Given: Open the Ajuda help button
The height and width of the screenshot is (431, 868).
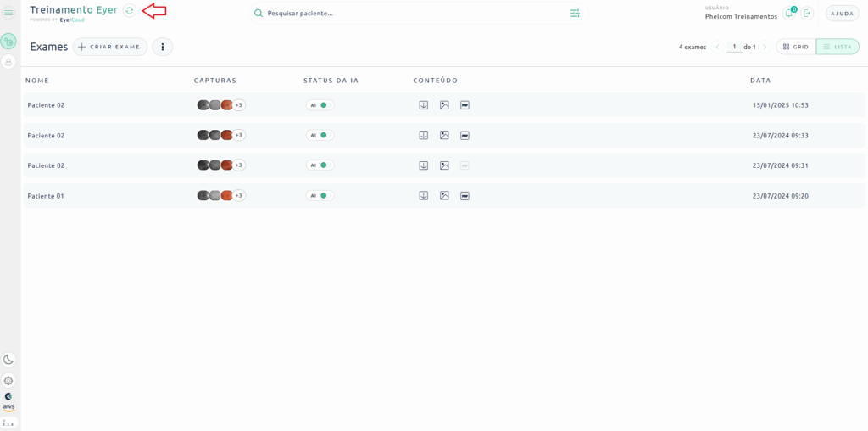Looking at the screenshot, I should coord(842,14).
